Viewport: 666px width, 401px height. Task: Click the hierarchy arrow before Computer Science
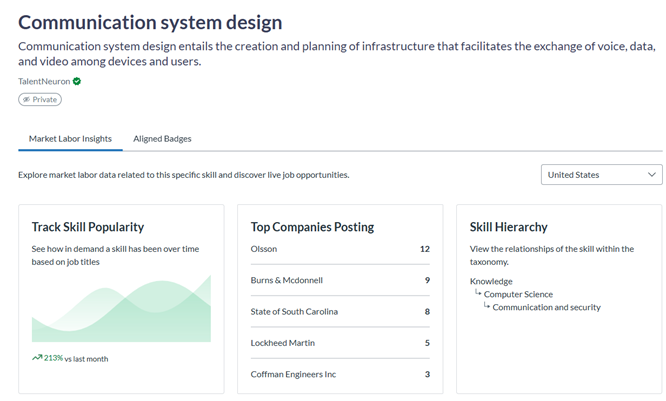(x=478, y=293)
